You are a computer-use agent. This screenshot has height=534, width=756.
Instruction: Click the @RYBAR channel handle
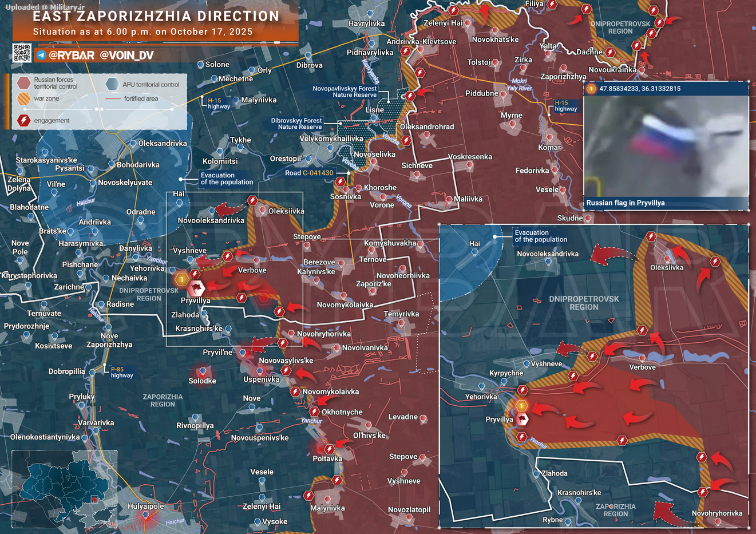point(72,56)
